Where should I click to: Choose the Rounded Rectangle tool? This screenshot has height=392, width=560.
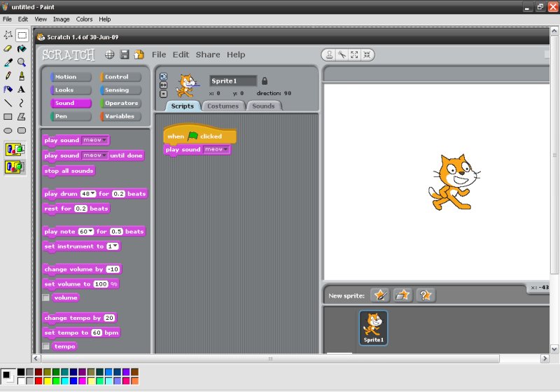tap(22, 130)
